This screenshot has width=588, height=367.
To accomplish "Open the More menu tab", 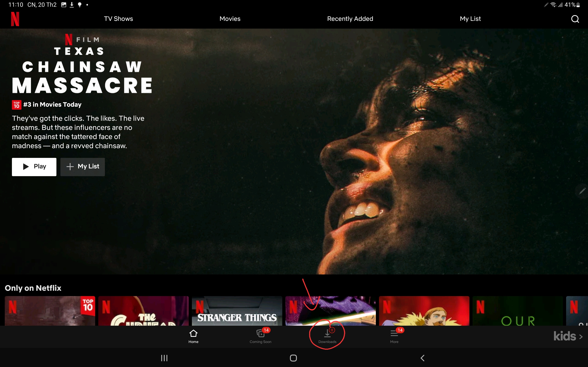I will click(x=394, y=337).
